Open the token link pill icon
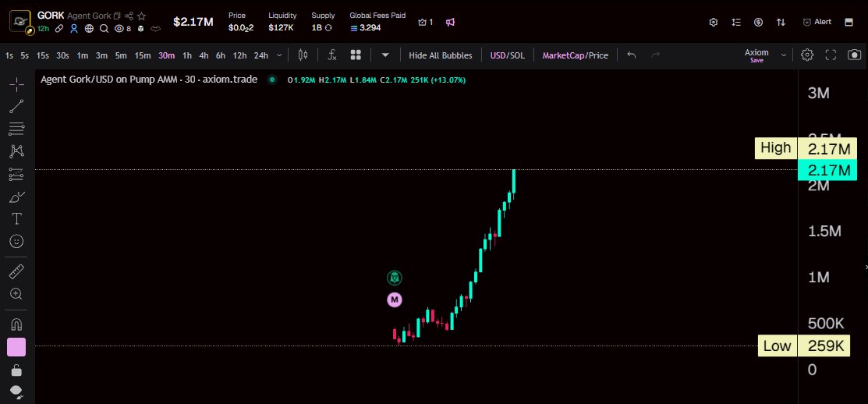 58,28
